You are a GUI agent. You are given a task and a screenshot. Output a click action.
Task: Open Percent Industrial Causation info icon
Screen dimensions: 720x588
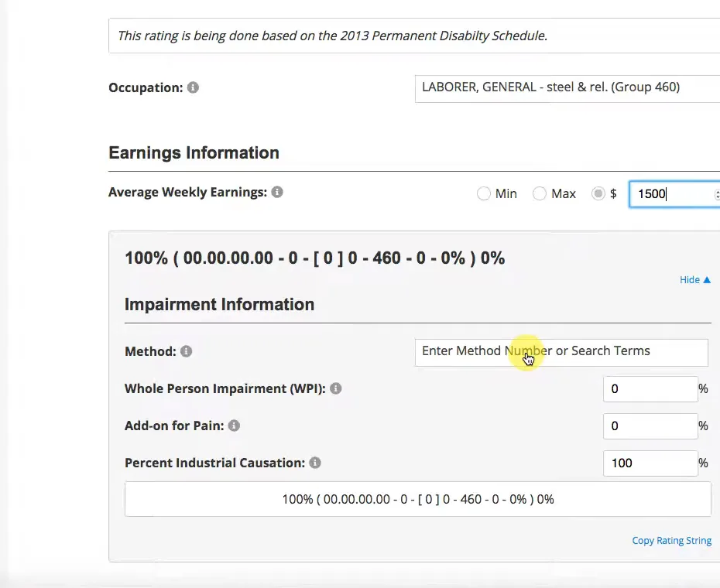(x=315, y=463)
